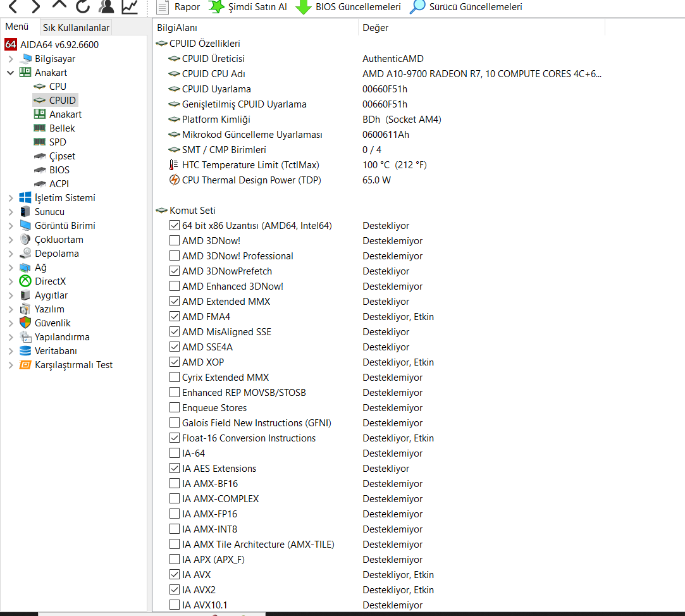Select the Aygıtlar tree item
Viewport: 685px width, 616px height.
(x=51, y=295)
